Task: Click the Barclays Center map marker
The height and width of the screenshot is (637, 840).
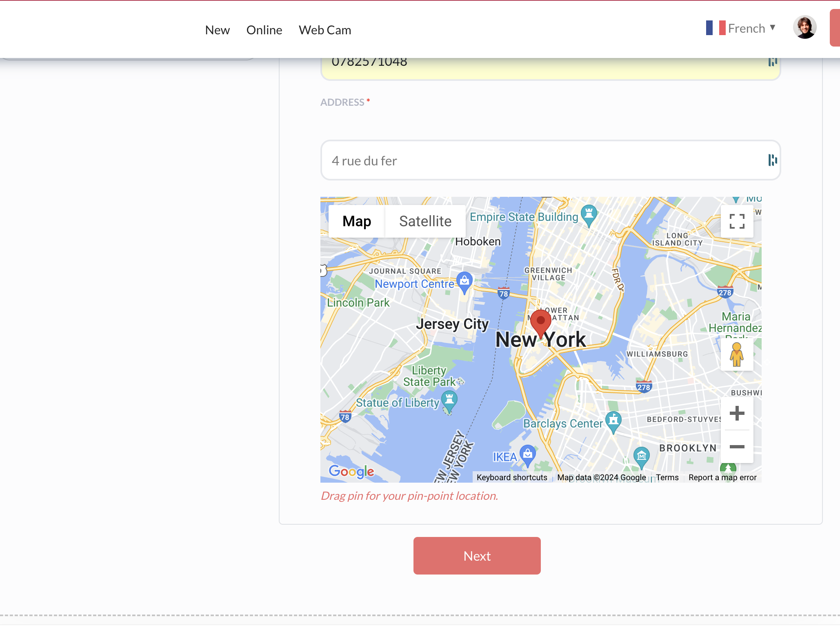Action: (x=613, y=421)
